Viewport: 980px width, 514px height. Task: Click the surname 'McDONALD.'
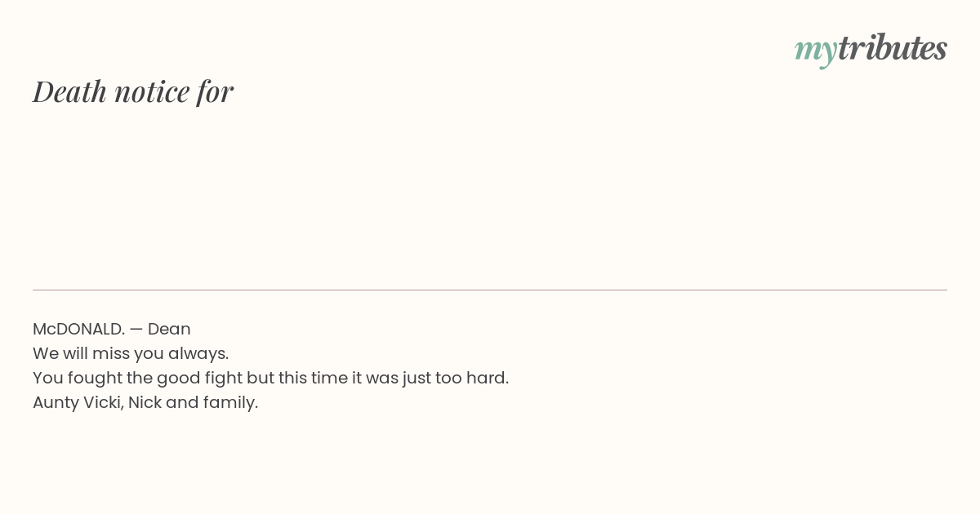78,329
